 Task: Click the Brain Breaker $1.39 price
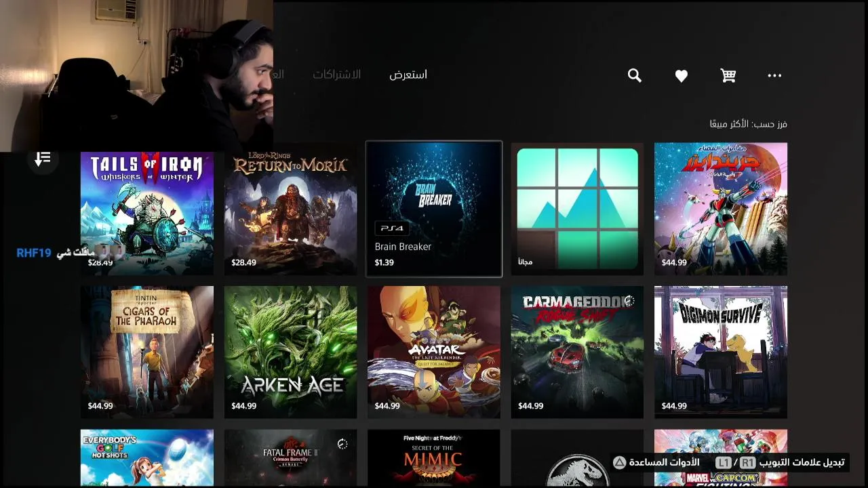[x=384, y=262]
